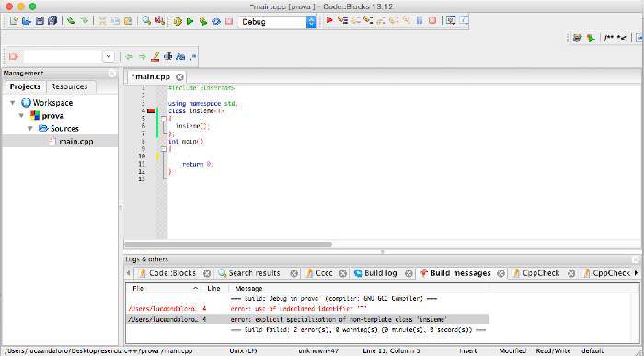The height and width of the screenshot is (356, 644).
Task: Run the program with green arrow
Action: click(x=190, y=21)
